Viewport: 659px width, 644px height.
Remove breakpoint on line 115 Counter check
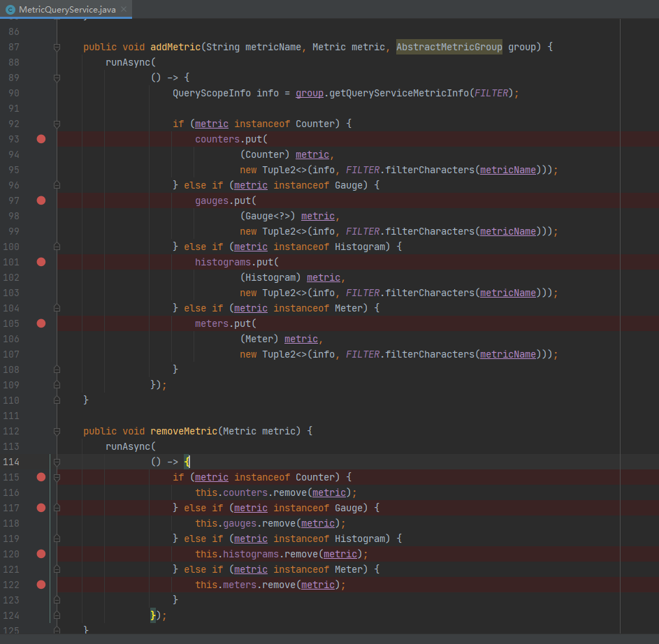click(41, 477)
